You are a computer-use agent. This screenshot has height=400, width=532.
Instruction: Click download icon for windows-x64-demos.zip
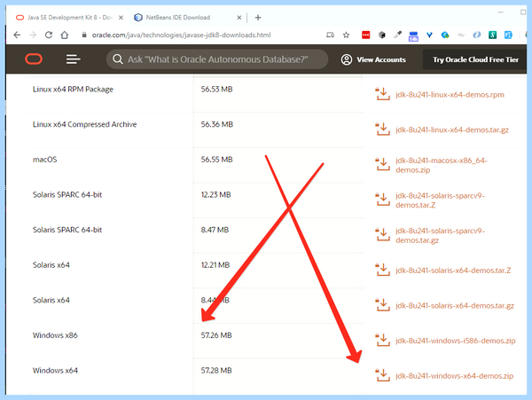click(383, 375)
